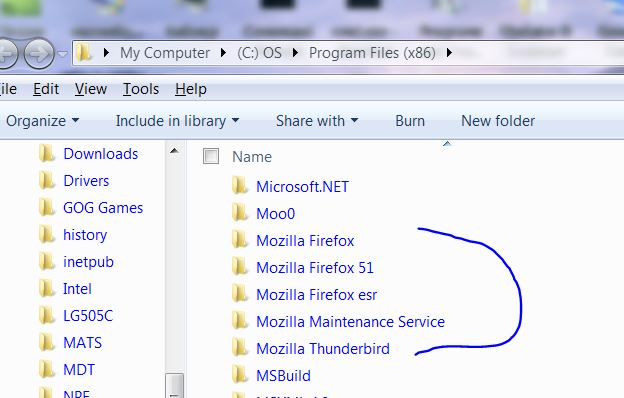
Task: Select Mozilla Maintenance Service folder name
Action: click(351, 322)
